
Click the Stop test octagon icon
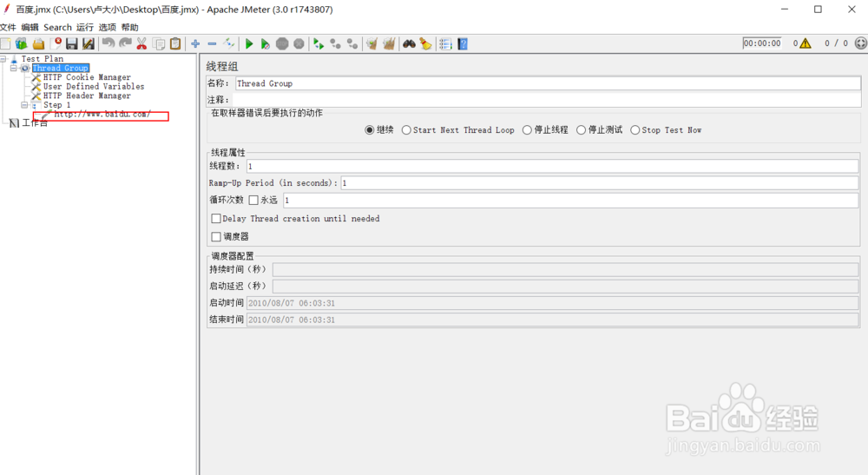[x=282, y=43]
